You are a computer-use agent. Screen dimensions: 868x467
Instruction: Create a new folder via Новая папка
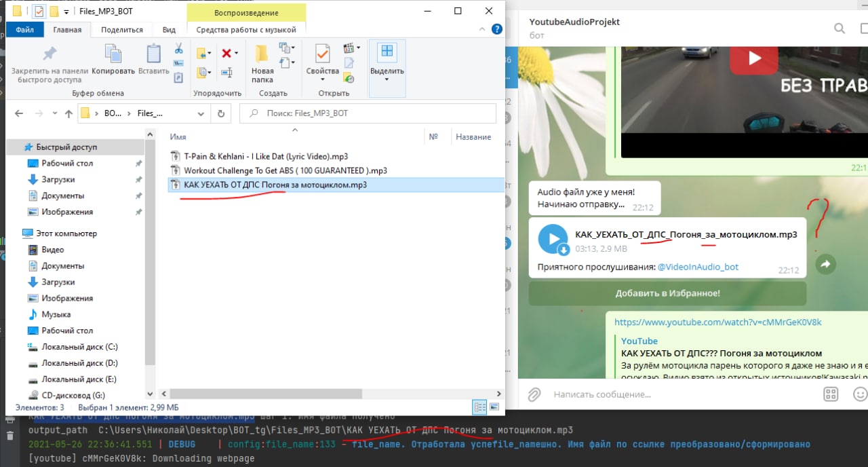pyautogui.click(x=262, y=63)
